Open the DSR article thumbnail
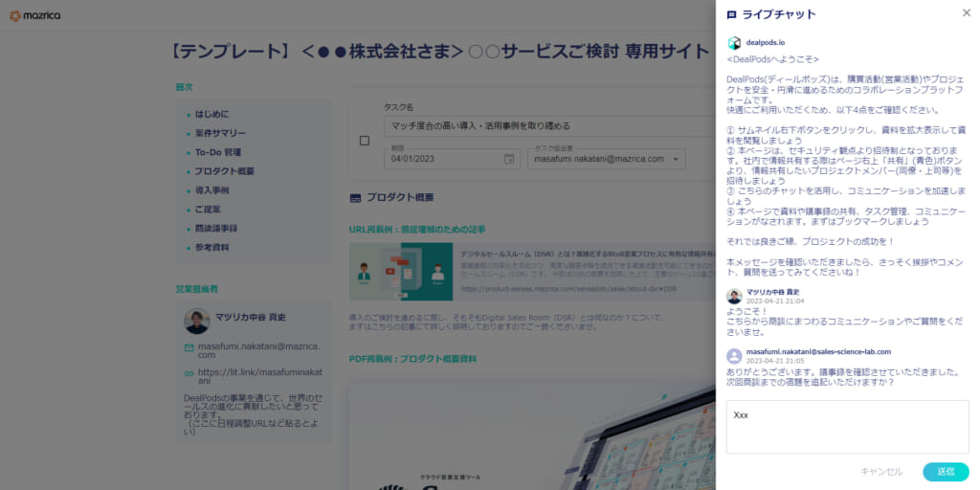Viewport: 980px width, 490px height. [401, 271]
